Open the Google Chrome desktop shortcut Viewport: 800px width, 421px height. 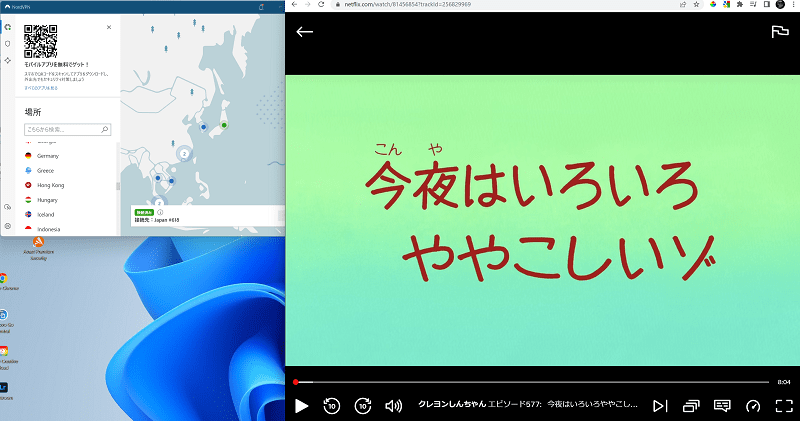coord(5,282)
